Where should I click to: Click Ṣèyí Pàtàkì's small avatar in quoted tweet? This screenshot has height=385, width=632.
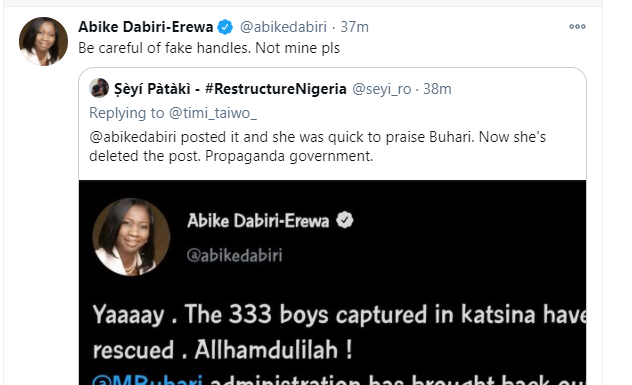(x=99, y=88)
